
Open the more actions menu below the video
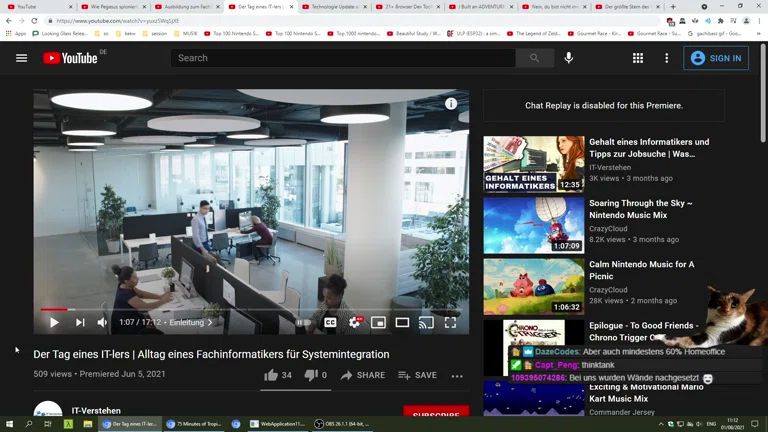(x=457, y=376)
